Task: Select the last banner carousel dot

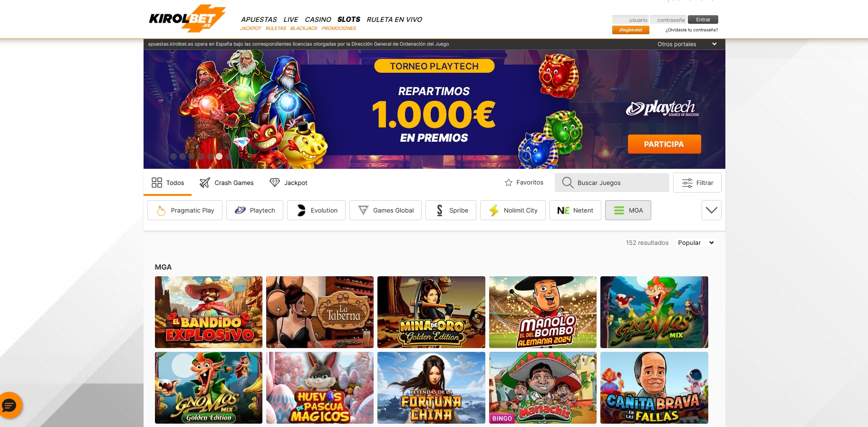Action: (228, 156)
